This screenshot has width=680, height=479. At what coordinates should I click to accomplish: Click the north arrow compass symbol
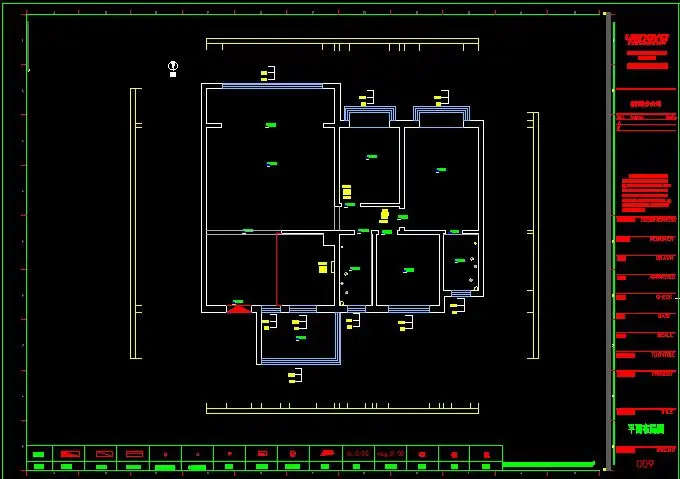(x=173, y=66)
